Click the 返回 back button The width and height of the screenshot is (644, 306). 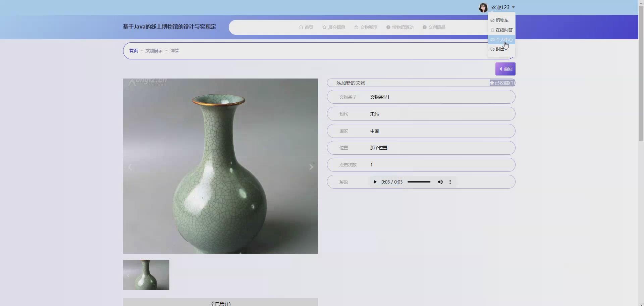tap(505, 69)
